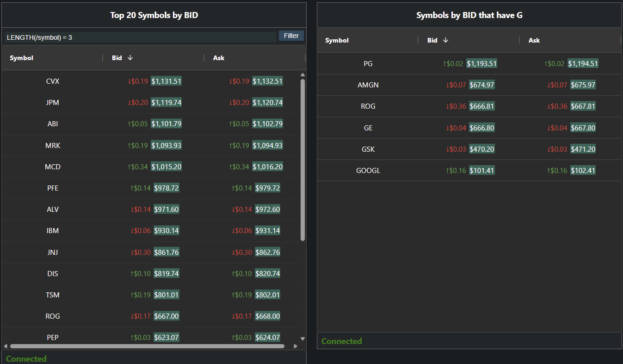Sort left table by Ask column header

point(219,58)
